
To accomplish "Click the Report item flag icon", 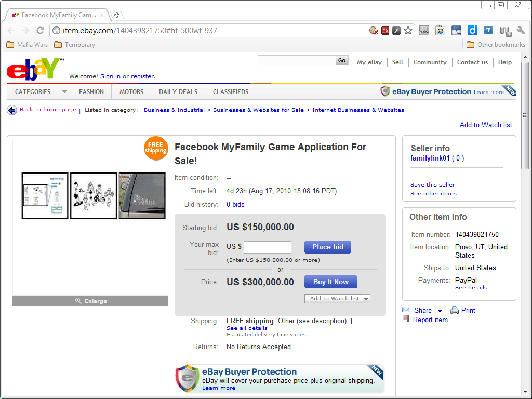I will point(406,319).
